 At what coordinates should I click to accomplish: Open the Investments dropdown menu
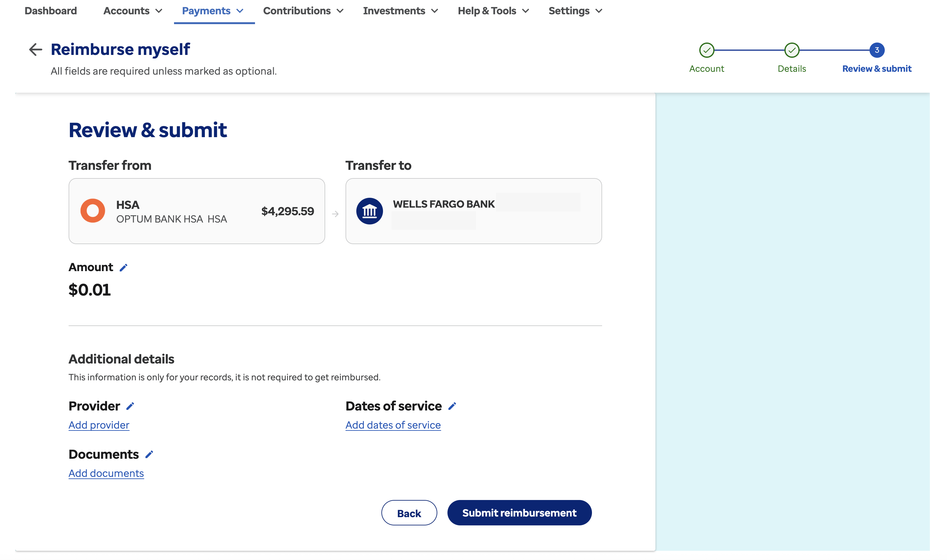(400, 11)
